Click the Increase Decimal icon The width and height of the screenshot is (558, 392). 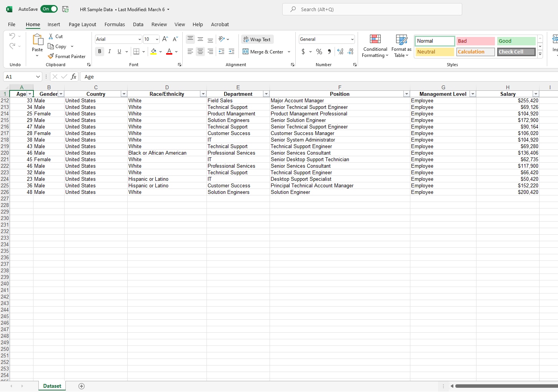click(x=340, y=51)
